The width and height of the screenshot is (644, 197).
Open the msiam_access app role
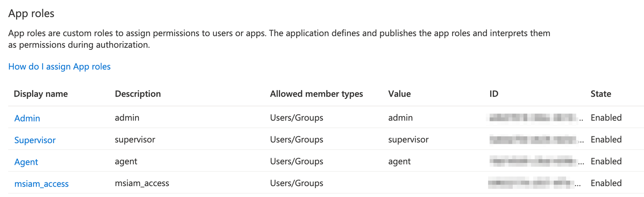[41, 184]
